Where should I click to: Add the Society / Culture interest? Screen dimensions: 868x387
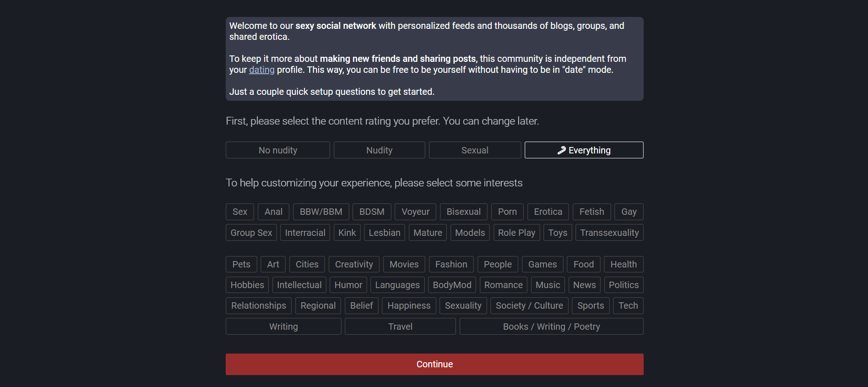pos(529,305)
